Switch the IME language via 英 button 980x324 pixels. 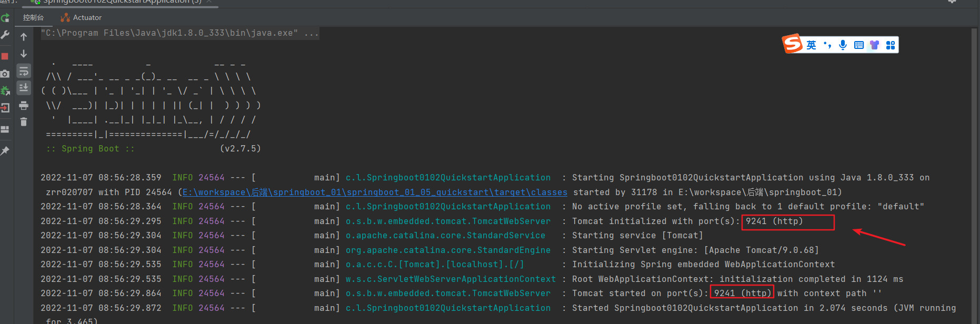pyautogui.click(x=811, y=45)
